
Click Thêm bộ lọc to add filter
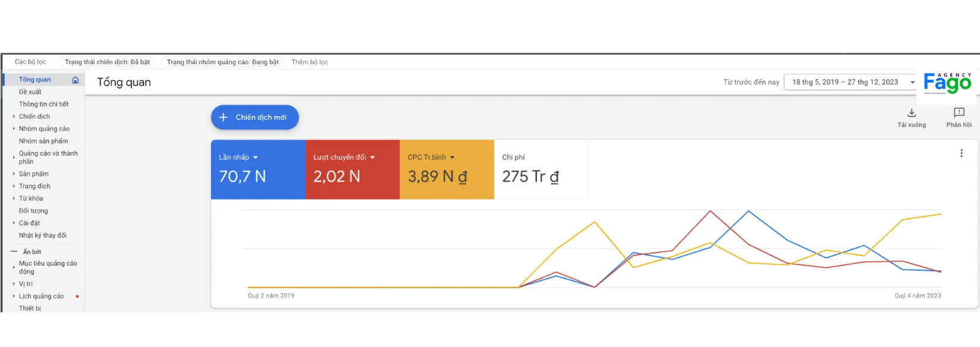point(309,62)
